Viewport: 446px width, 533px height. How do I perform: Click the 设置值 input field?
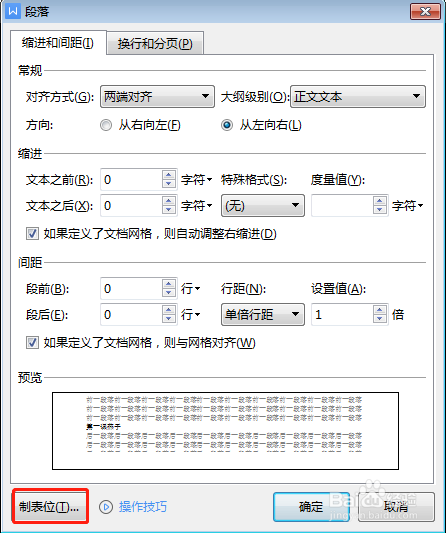[342, 315]
